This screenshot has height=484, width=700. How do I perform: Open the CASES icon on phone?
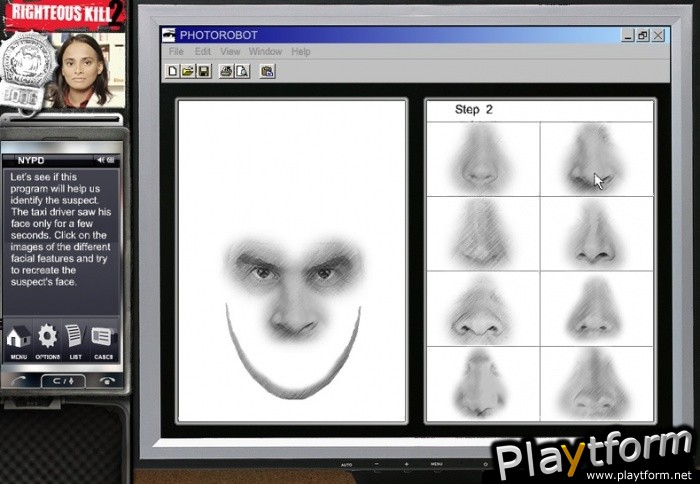[104, 342]
